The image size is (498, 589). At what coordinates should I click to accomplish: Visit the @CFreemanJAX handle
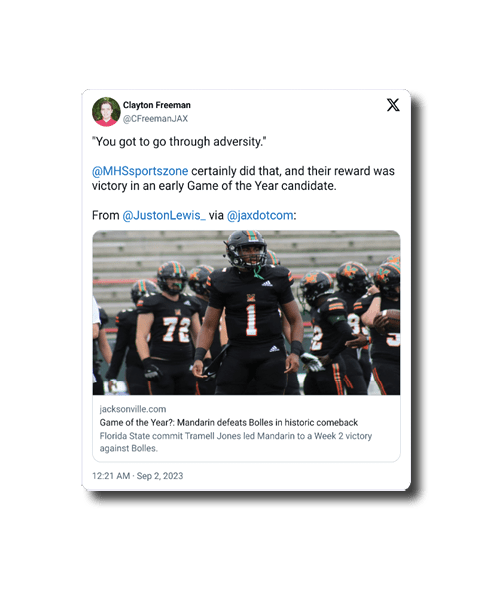155,119
